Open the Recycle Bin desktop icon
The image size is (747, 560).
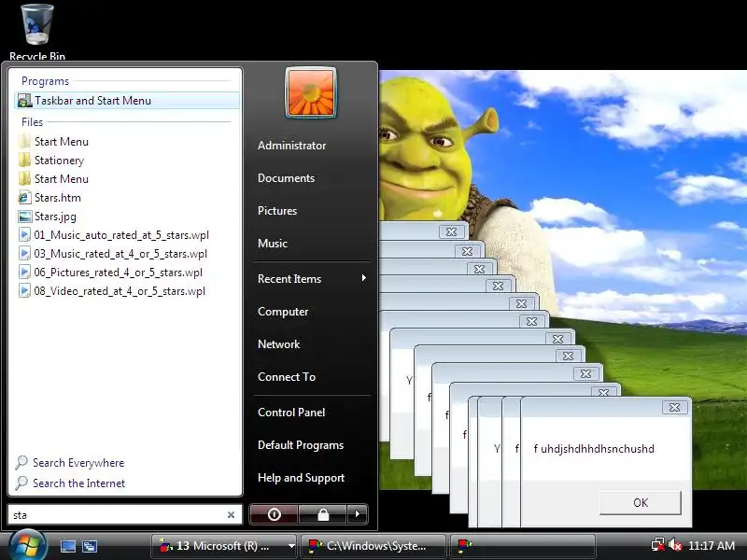(37, 32)
